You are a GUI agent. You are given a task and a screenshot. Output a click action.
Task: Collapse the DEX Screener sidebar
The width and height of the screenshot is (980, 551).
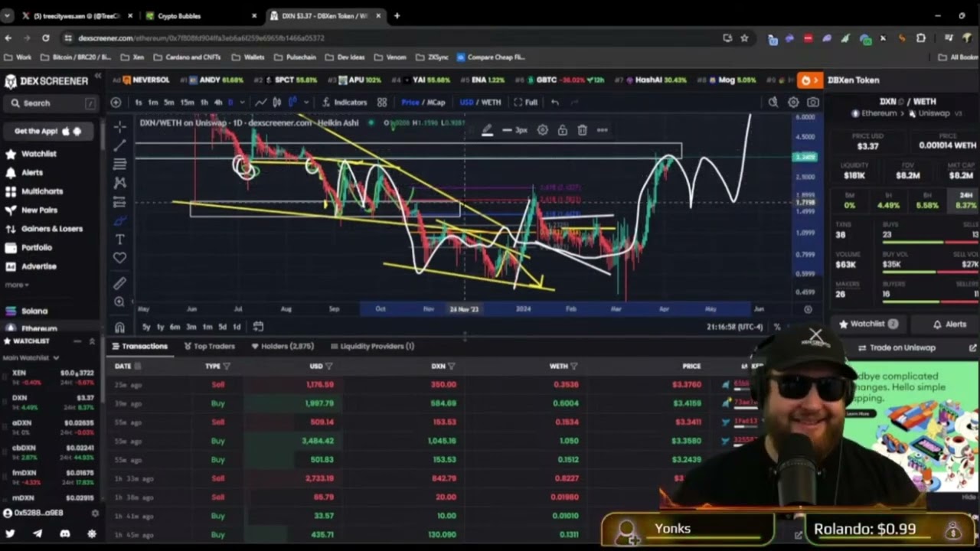click(98, 77)
